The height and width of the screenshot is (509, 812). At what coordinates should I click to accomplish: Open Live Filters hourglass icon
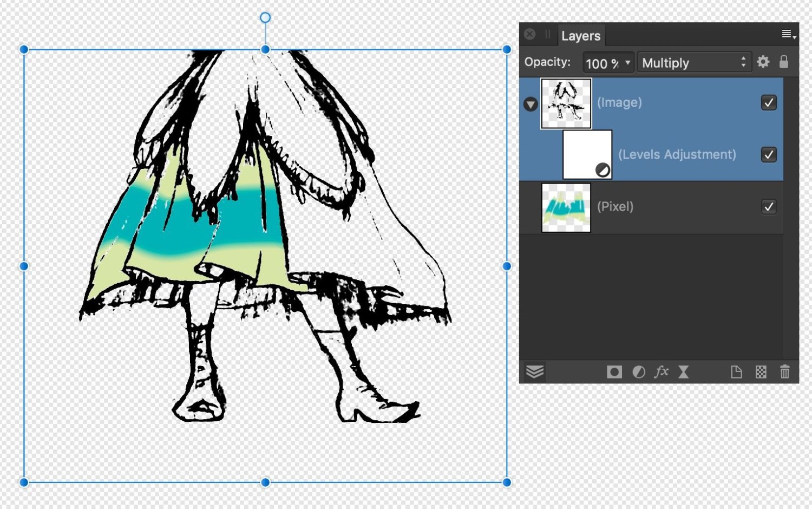coord(684,372)
